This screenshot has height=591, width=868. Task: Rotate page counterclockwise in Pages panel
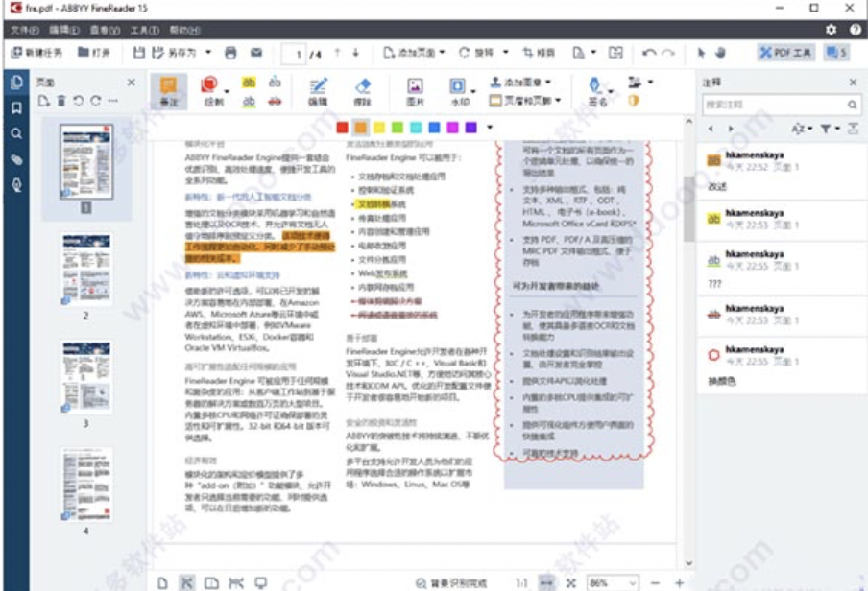tap(79, 101)
